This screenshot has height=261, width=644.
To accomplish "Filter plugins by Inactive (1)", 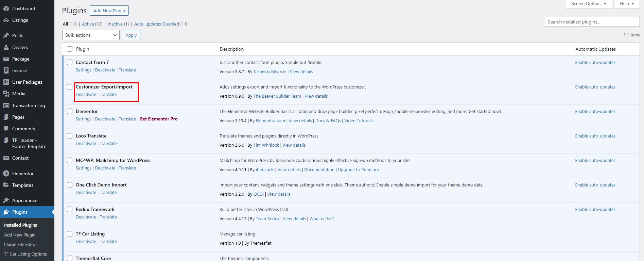I will [x=118, y=24].
